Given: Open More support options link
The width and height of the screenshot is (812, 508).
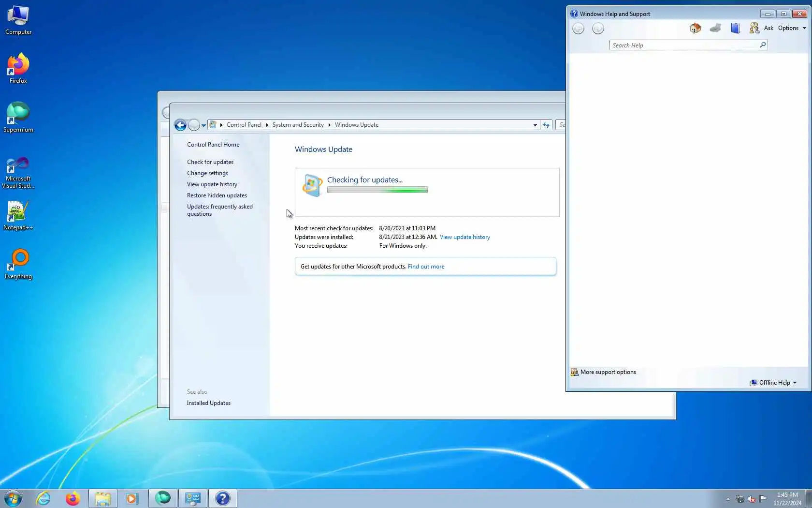Looking at the screenshot, I should (x=608, y=372).
